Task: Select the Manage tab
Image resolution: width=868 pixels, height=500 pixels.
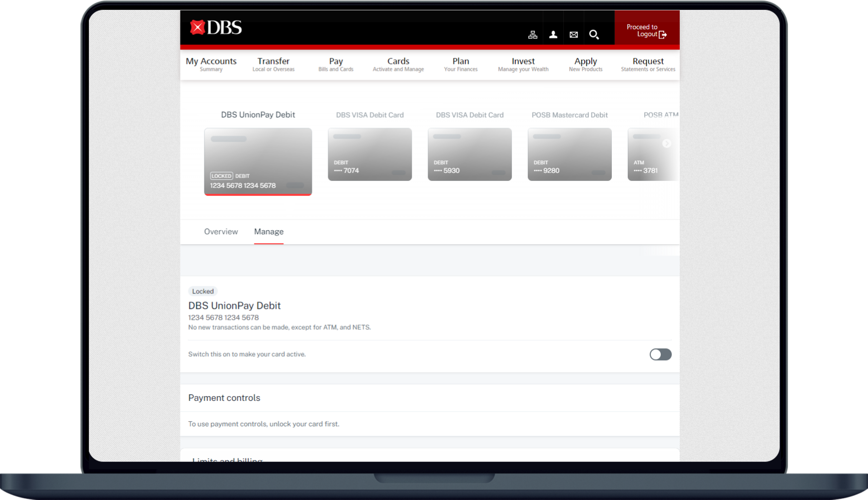Action: pyautogui.click(x=269, y=232)
